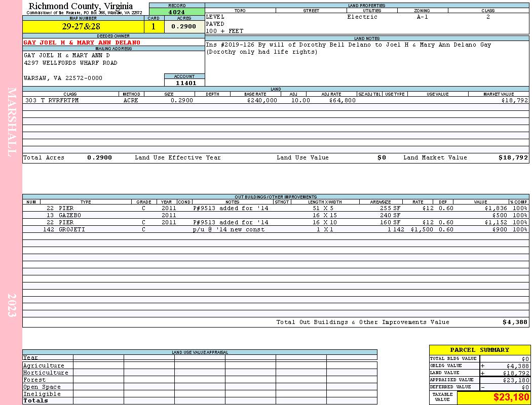Click Ineligible row label

[x=42, y=394]
